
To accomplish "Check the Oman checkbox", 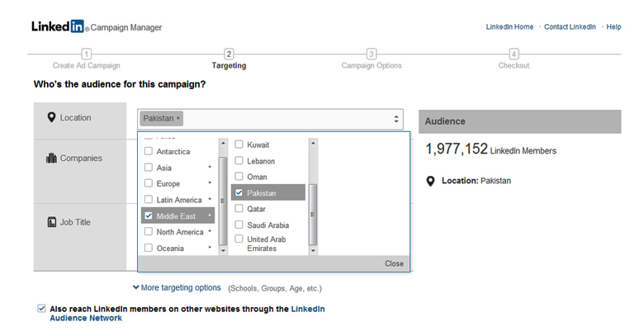I will point(239,176).
